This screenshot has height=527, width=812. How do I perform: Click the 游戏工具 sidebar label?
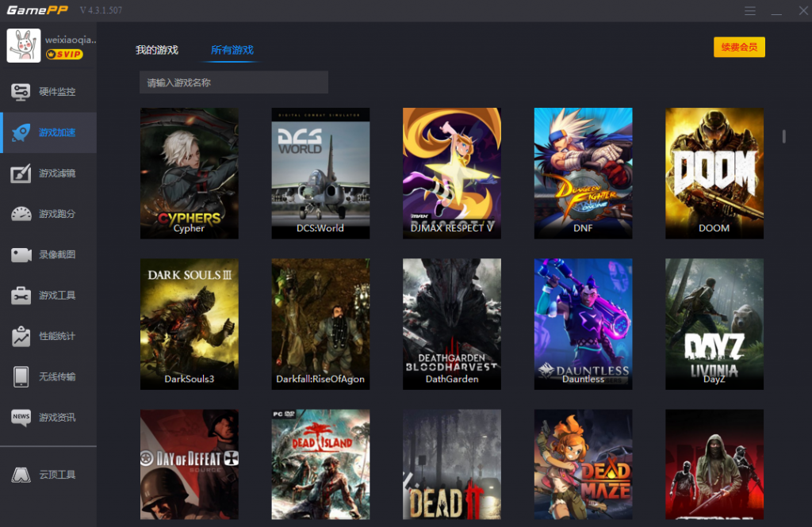coord(57,296)
